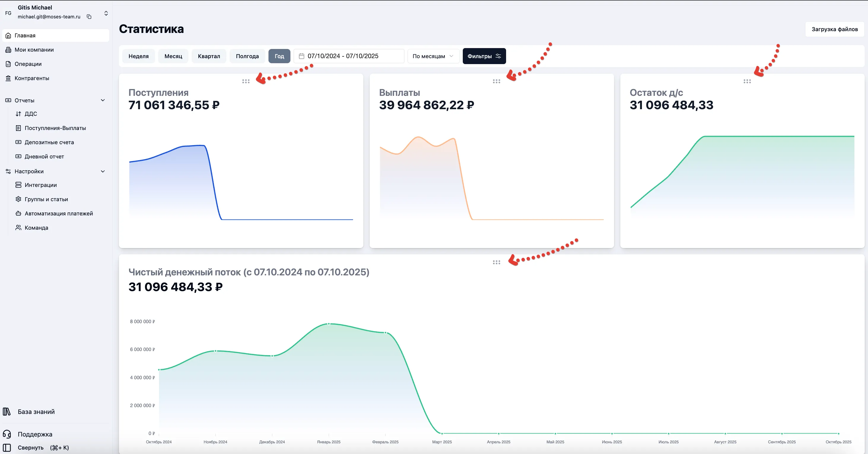Viewport: 868px width, 454px height.
Task: Click the Статистика heading
Action: tap(151, 29)
